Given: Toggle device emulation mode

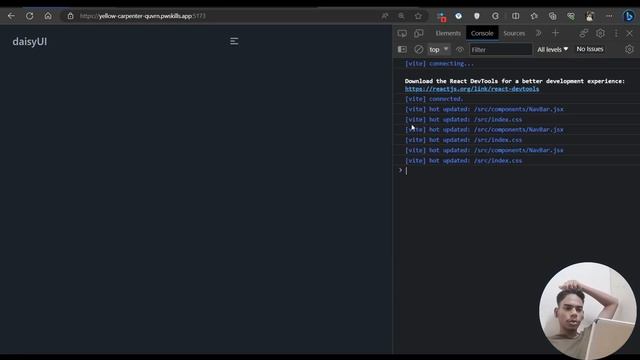Looking at the screenshot, I should (419, 33).
